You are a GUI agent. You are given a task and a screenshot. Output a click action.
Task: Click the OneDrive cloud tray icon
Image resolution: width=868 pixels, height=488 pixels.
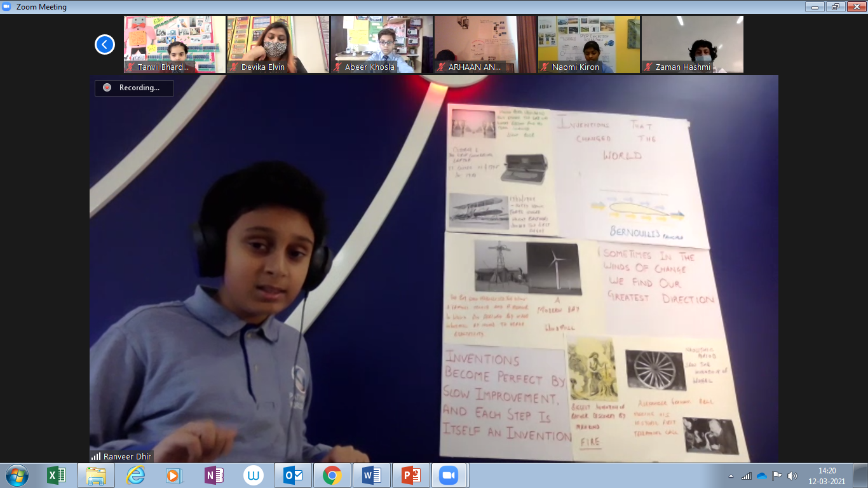point(761,476)
